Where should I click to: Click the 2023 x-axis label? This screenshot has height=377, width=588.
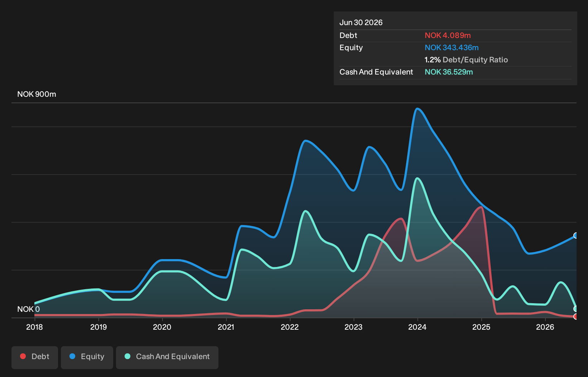(353, 327)
